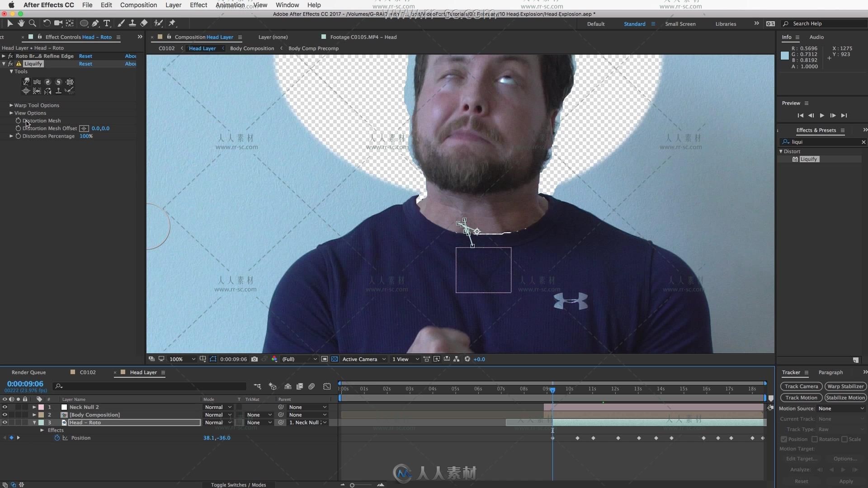Viewport: 868px width, 488px height.
Task: Click Stabilize Motion button
Action: click(x=845, y=398)
